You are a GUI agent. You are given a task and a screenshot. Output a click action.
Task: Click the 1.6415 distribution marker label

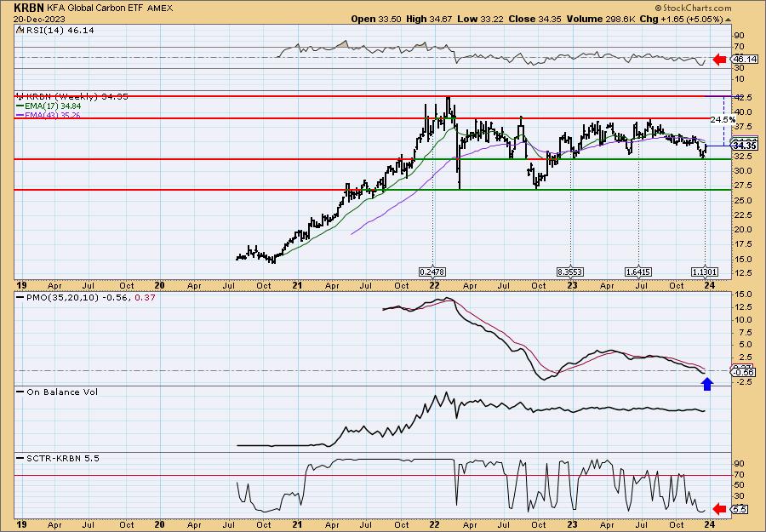pyautogui.click(x=638, y=272)
